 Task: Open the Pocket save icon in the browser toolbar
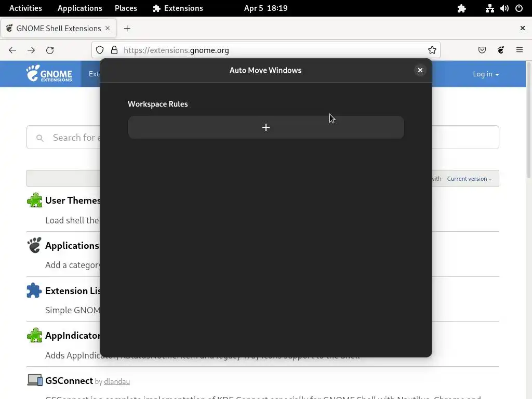482,50
